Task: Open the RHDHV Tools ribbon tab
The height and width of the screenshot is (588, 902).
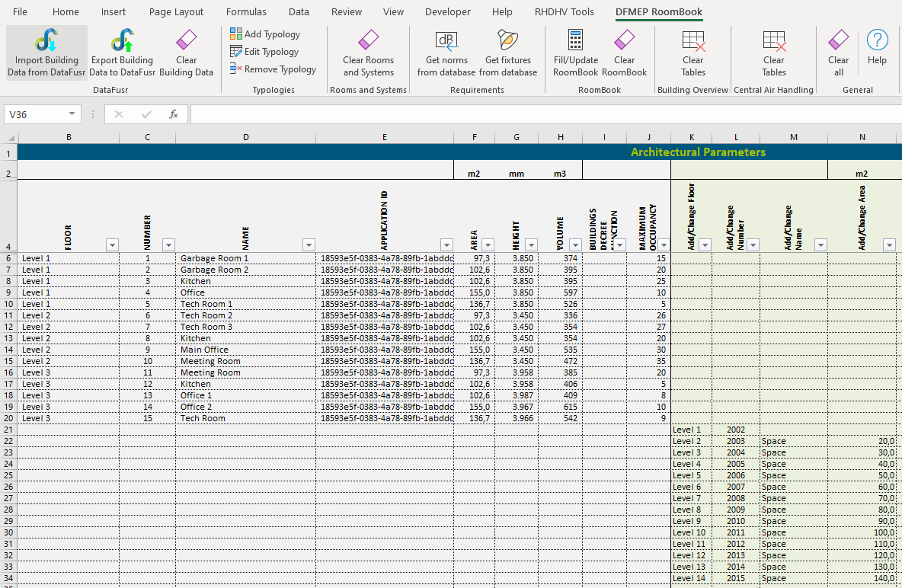Action: click(x=564, y=12)
